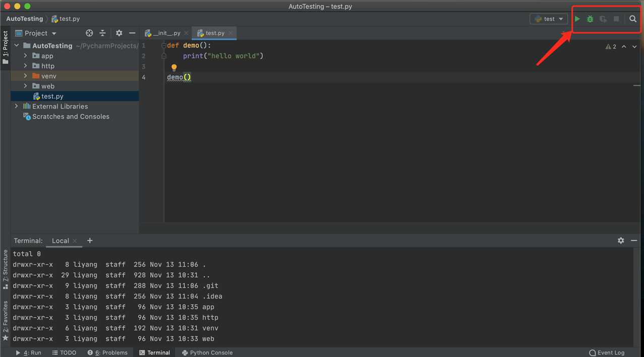
Task: Open the TODO tool window
Action: tap(64, 352)
